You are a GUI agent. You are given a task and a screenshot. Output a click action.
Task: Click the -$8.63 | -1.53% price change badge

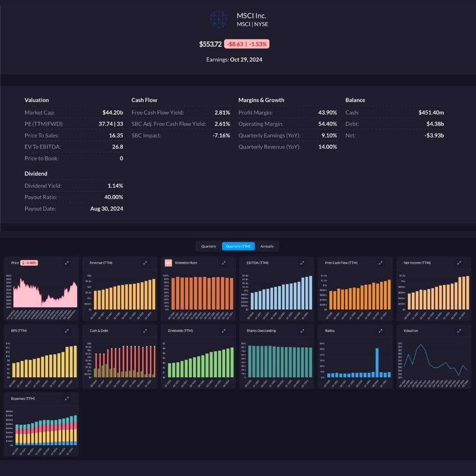[246, 44]
